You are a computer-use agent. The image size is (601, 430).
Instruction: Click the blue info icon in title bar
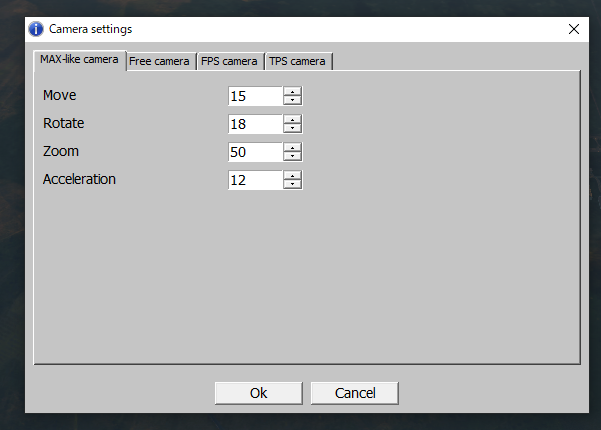pyautogui.click(x=36, y=29)
